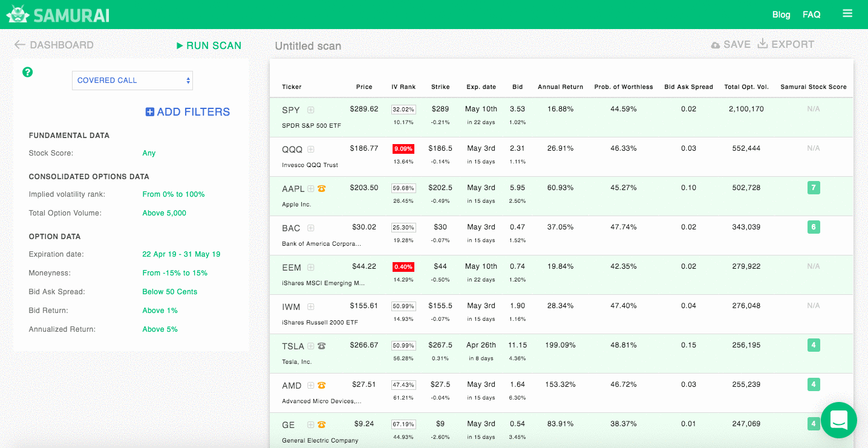This screenshot has width=868, height=448.
Task: Expand the plus icon beside SPY
Action: pos(311,110)
